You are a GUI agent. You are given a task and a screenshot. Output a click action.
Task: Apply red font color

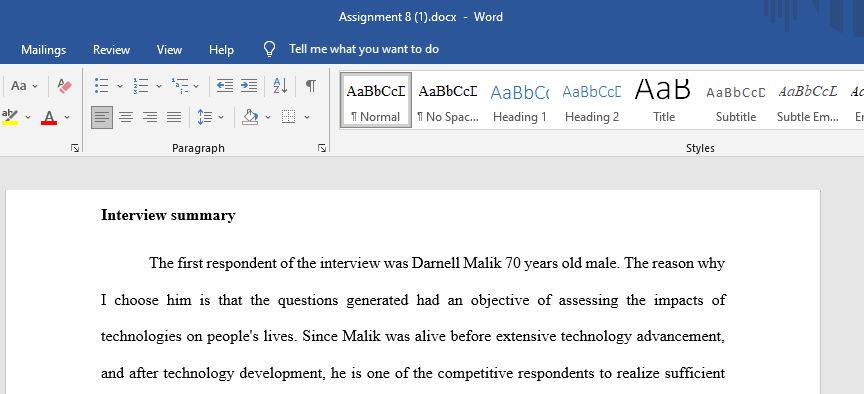(49, 117)
